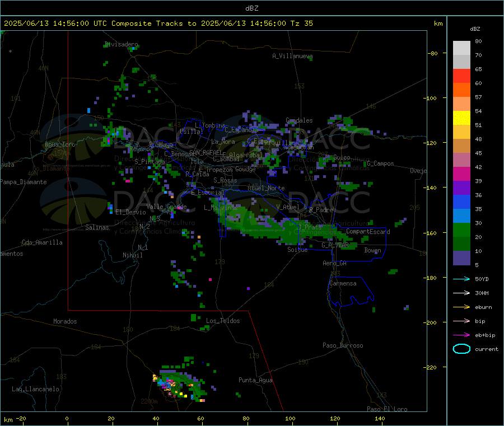Image resolution: width=504 pixels, height=426 pixels.
Task: Click the 0 km horizontal axis label
Action: (x=67, y=418)
